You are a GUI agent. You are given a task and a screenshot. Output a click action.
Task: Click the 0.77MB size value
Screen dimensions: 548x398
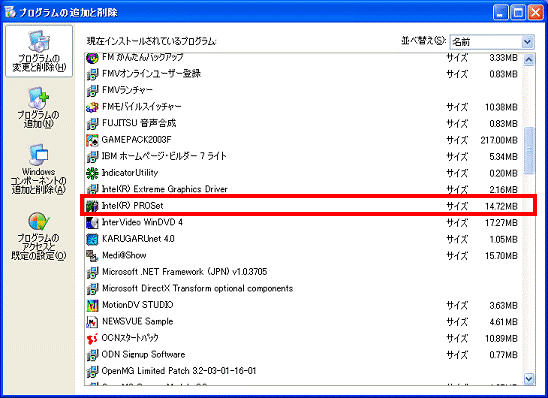pos(503,355)
